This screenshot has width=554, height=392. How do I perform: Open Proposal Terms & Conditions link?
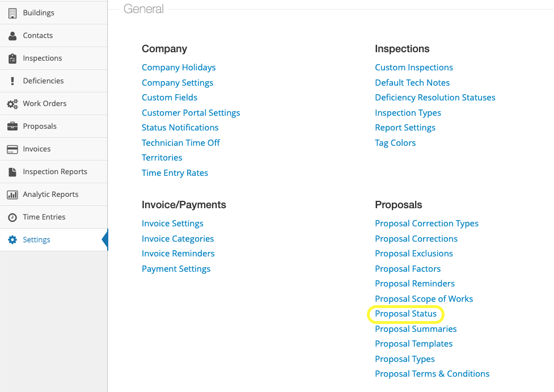(x=432, y=374)
